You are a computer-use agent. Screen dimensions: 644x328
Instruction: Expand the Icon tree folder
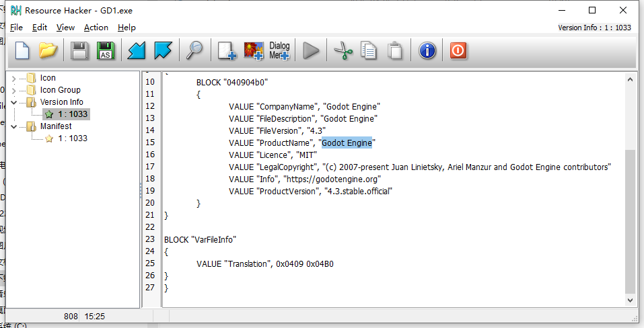click(x=13, y=78)
